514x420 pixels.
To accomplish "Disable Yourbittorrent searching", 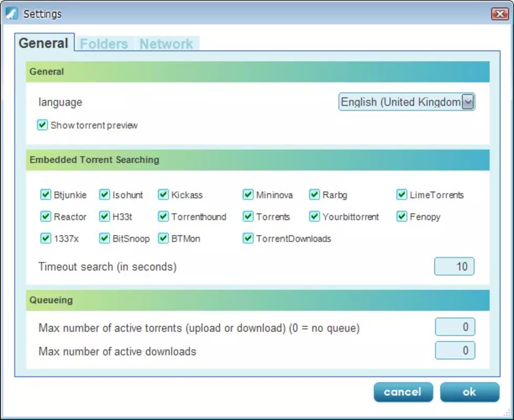I will pos(314,216).
